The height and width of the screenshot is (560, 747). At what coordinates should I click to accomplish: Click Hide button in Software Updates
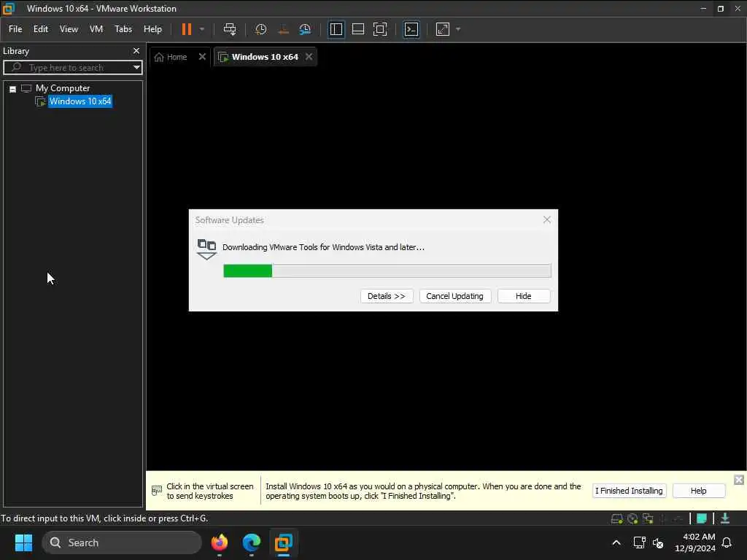click(x=523, y=296)
